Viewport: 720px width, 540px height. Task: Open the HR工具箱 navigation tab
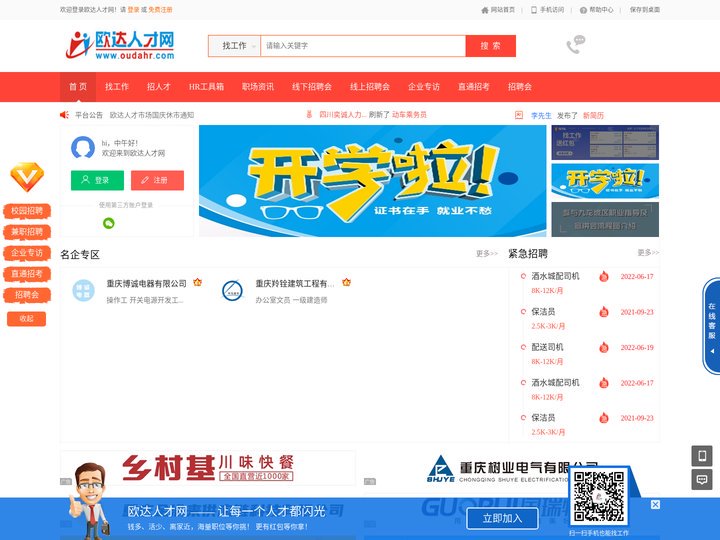point(206,87)
